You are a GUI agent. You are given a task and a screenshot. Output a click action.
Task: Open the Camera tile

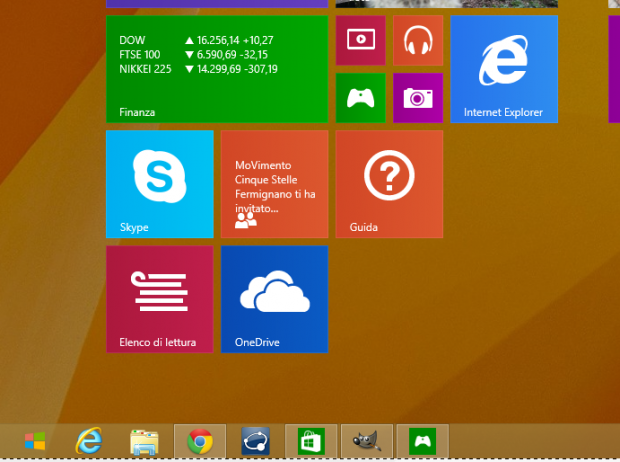pos(418,97)
